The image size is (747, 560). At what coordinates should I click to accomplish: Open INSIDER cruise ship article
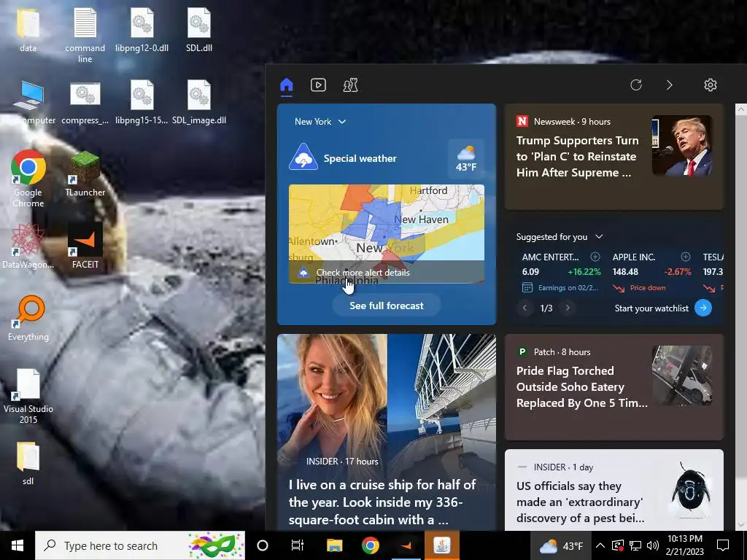387,432
